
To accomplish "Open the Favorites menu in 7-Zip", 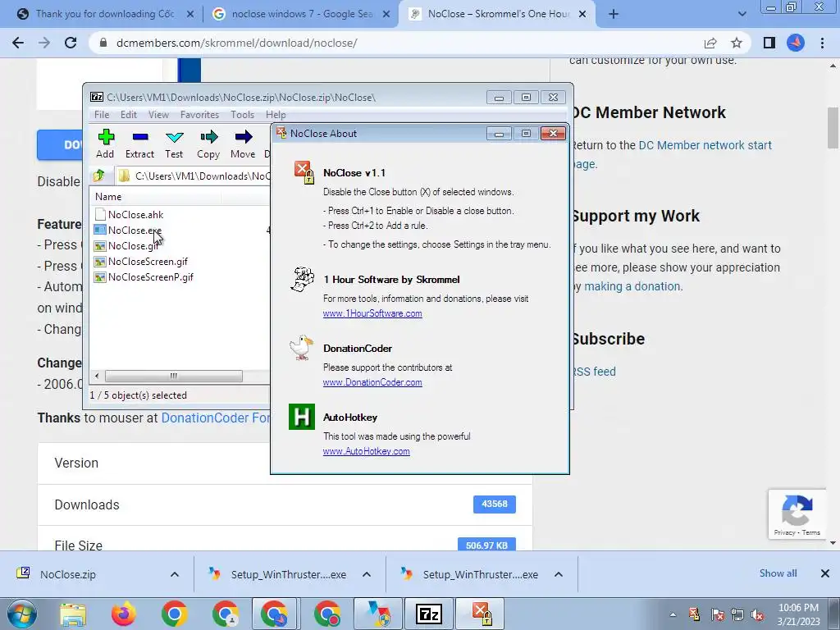I will coord(200,115).
